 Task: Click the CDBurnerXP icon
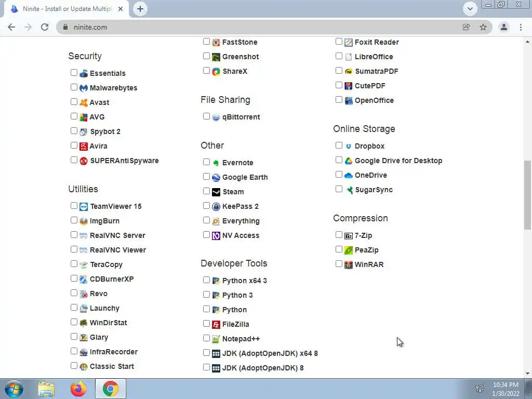point(84,279)
